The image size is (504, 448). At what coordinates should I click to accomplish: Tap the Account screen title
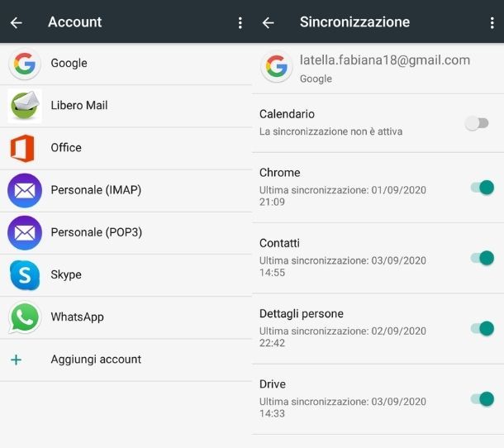[75, 22]
